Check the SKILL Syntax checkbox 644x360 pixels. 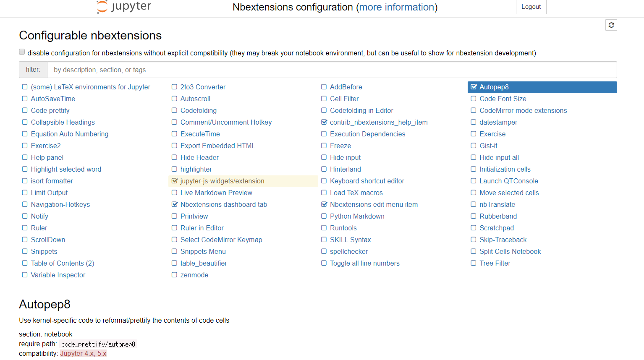(324, 240)
